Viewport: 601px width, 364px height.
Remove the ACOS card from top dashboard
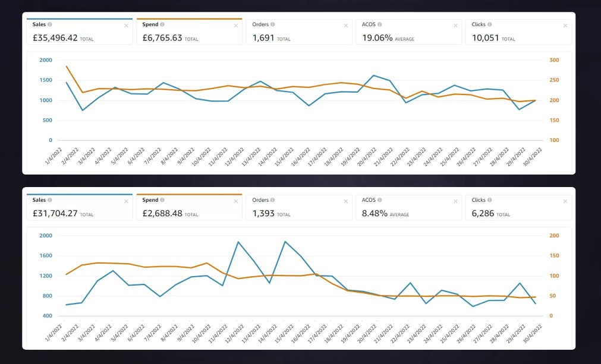pyautogui.click(x=455, y=26)
